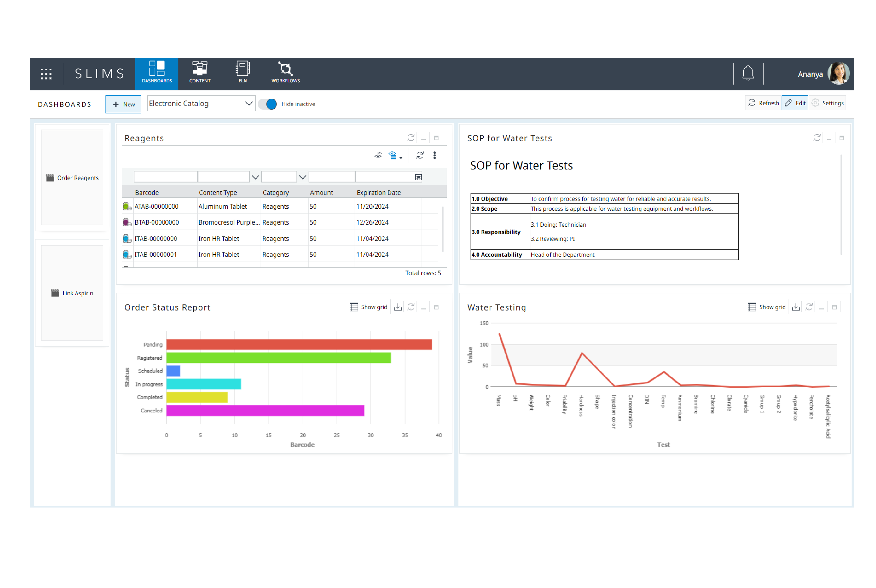This screenshot has width=876, height=588.
Task: Open the app launcher grid icon
Action: (x=46, y=73)
